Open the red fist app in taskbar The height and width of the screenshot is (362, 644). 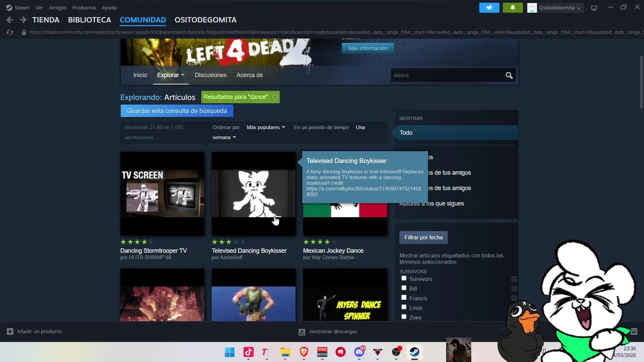tap(341, 352)
